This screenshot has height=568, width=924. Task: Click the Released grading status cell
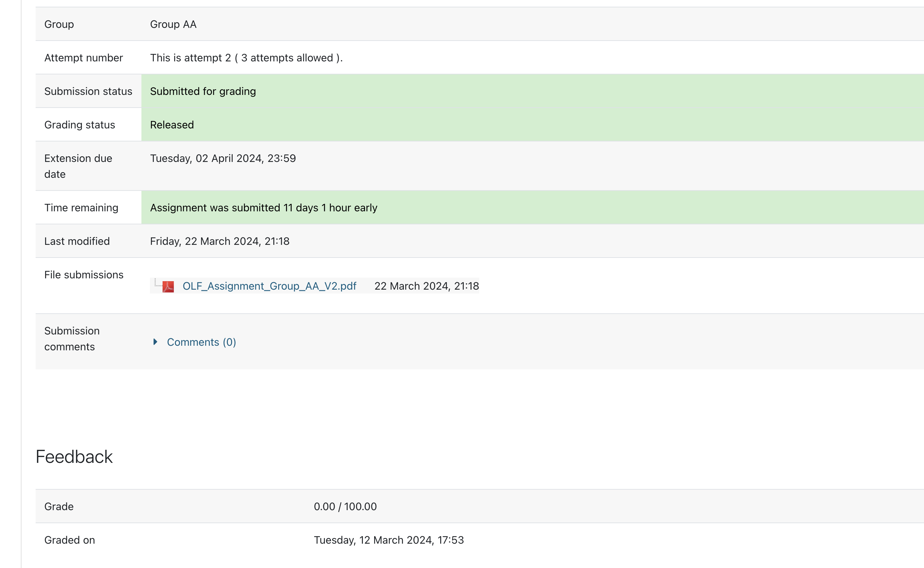coord(172,125)
